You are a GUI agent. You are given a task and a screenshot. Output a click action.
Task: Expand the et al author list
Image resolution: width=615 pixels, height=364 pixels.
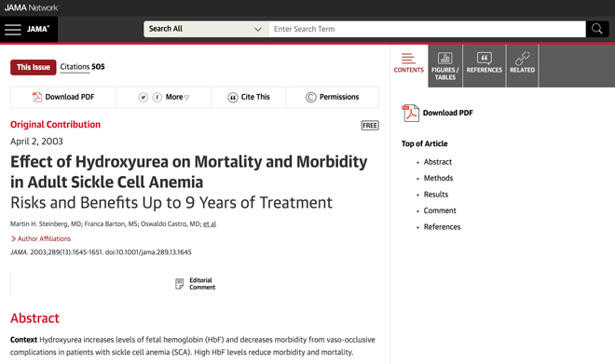pyautogui.click(x=210, y=224)
